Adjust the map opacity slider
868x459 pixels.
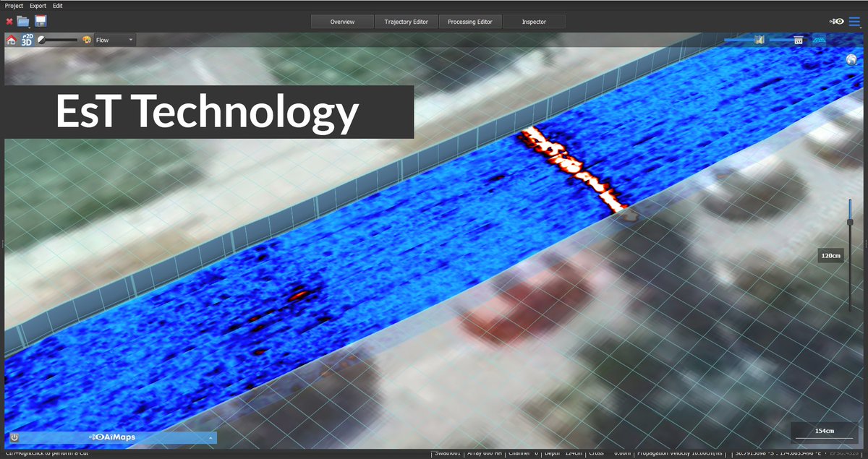pos(744,40)
